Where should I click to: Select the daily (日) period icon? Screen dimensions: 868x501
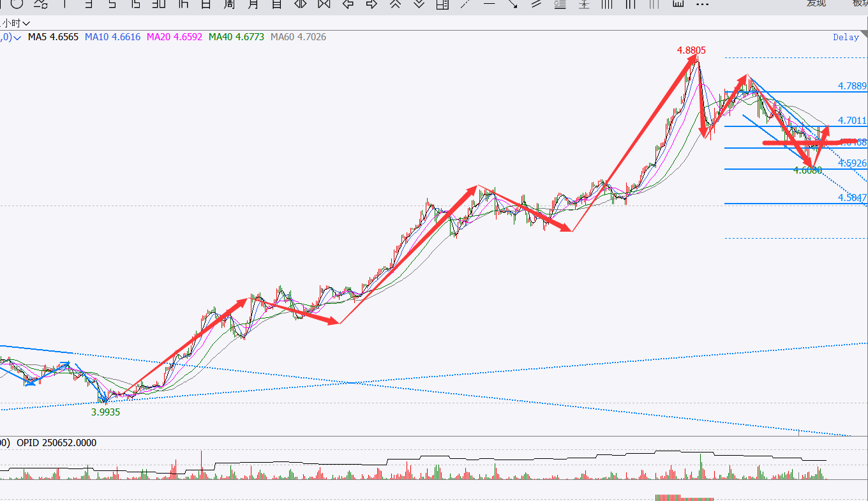[206, 4]
